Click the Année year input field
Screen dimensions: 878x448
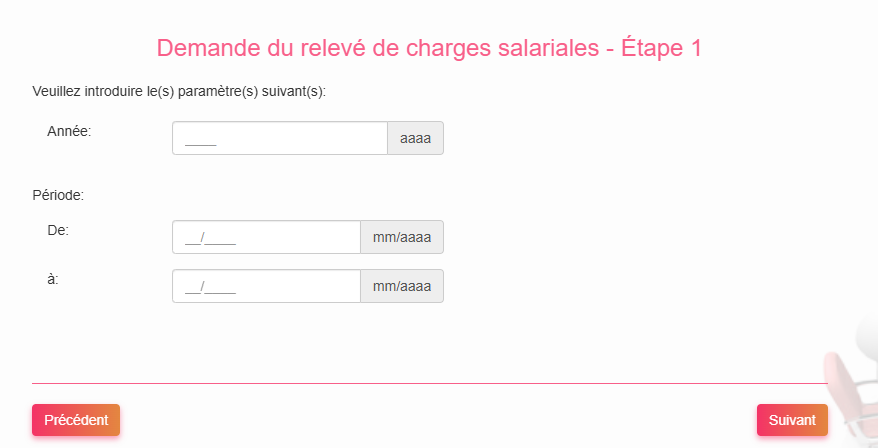tap(280, 138)
